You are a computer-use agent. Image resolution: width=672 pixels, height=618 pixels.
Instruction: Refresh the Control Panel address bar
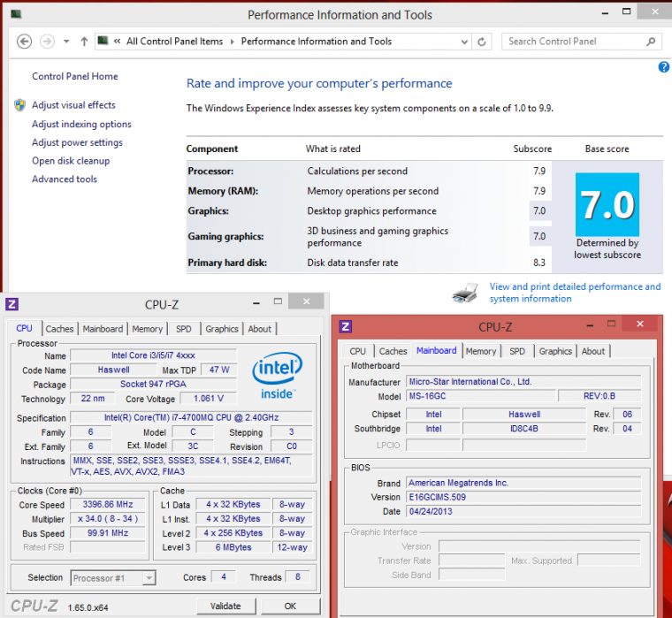pos(482,42)
